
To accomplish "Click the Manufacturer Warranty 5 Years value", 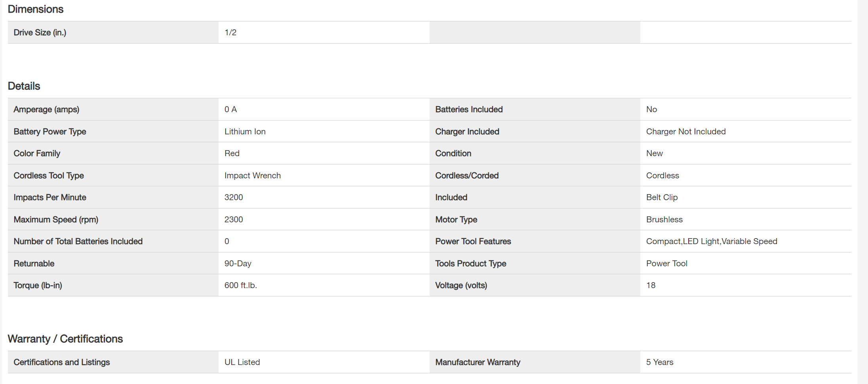I will (659, 362).
